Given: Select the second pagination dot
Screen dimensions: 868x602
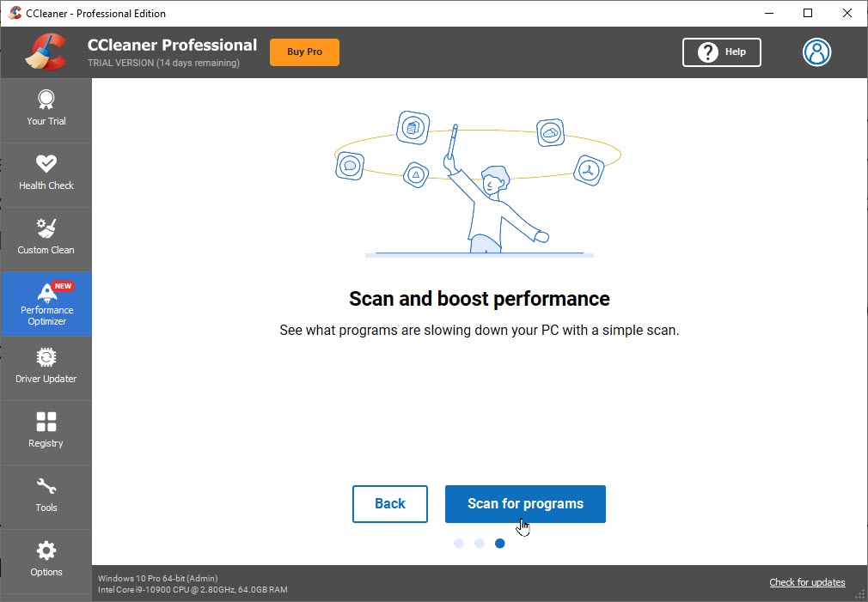Looking at the screenshot, I should 480,544.
